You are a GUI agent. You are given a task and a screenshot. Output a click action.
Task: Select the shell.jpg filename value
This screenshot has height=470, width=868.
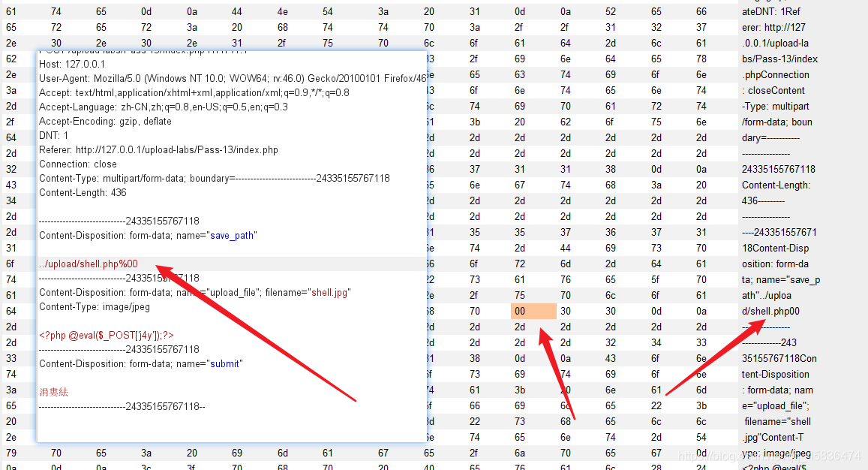point(329,292)
